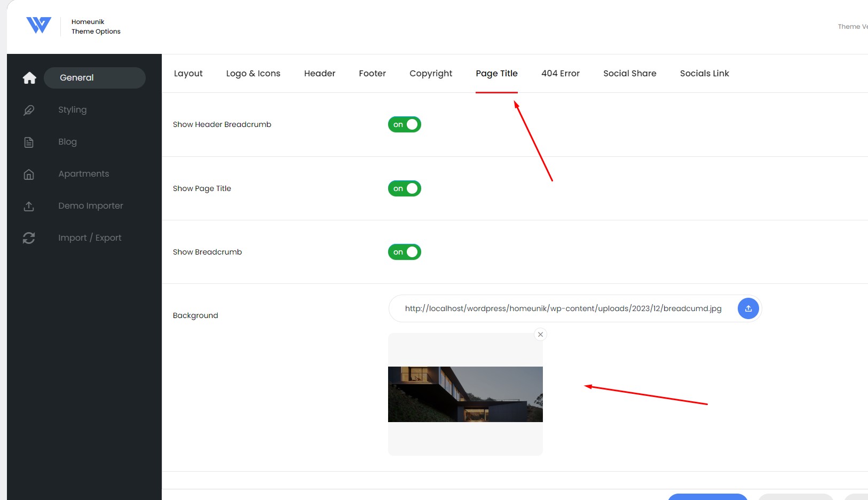Go to the Socials Link tab

click(704, 74)
